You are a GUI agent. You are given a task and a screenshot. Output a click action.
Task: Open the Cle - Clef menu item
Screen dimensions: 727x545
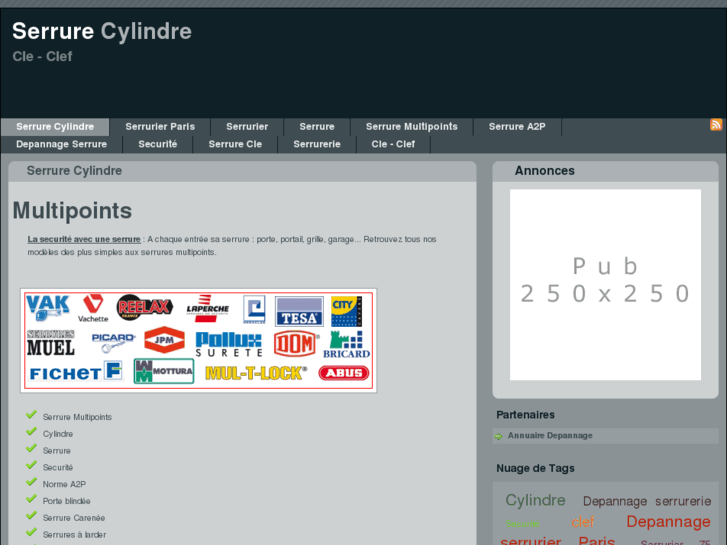point(393,144)
